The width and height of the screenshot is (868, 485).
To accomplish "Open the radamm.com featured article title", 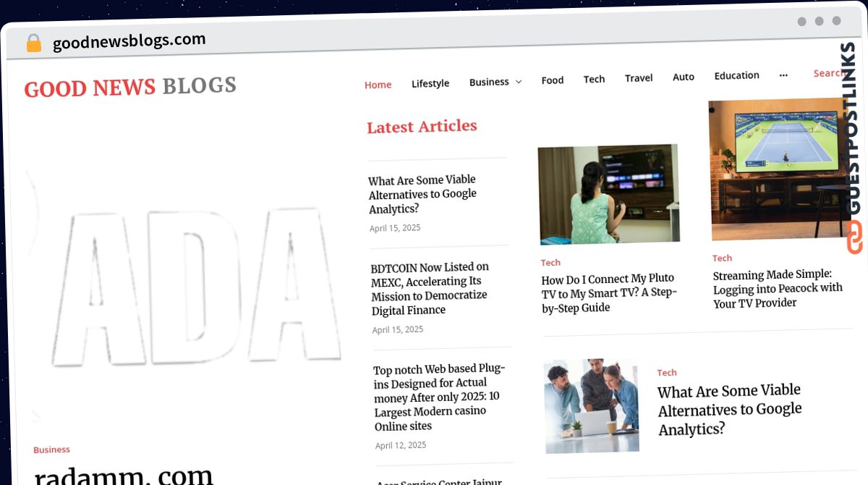I will click(124, 476).
